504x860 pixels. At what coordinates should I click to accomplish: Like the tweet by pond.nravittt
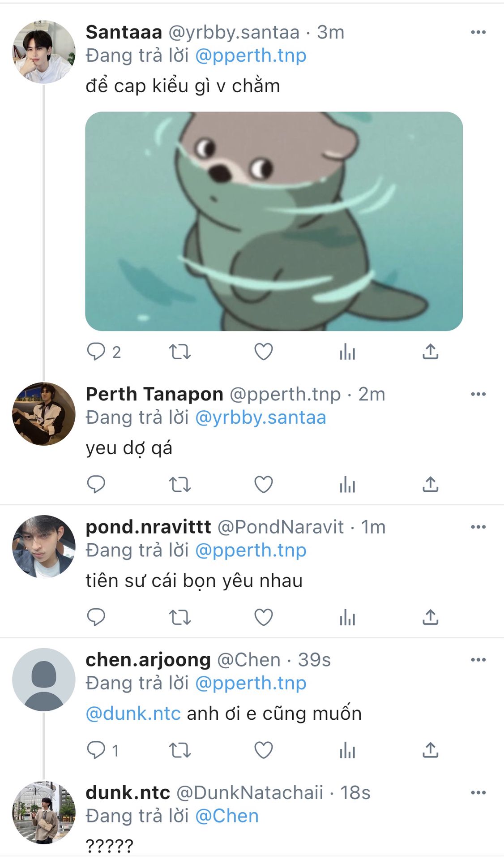(263, 617)
